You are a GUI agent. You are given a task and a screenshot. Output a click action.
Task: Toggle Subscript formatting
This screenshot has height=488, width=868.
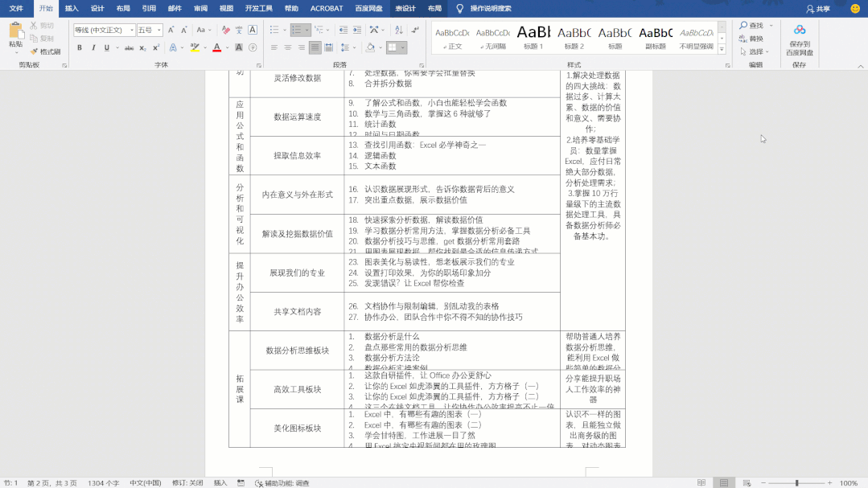(143, 47)
